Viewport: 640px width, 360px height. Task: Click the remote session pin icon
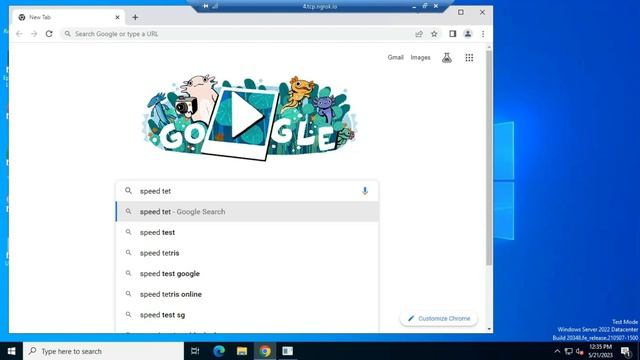pos(205,6)
